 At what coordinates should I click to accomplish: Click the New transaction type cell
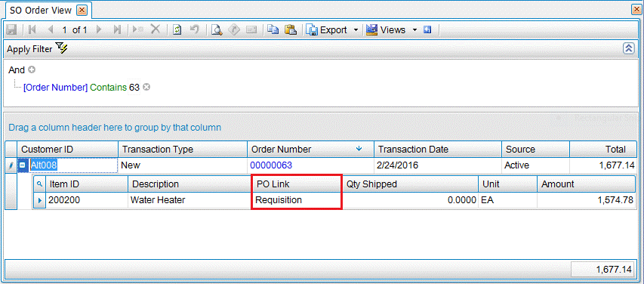click(x=183, y=165)
